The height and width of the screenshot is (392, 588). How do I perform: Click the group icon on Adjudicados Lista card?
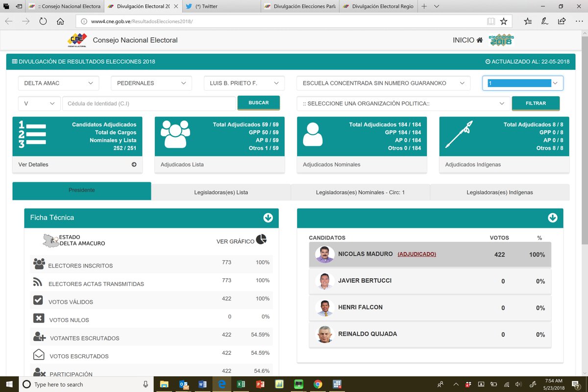click(x=175, y=134)
